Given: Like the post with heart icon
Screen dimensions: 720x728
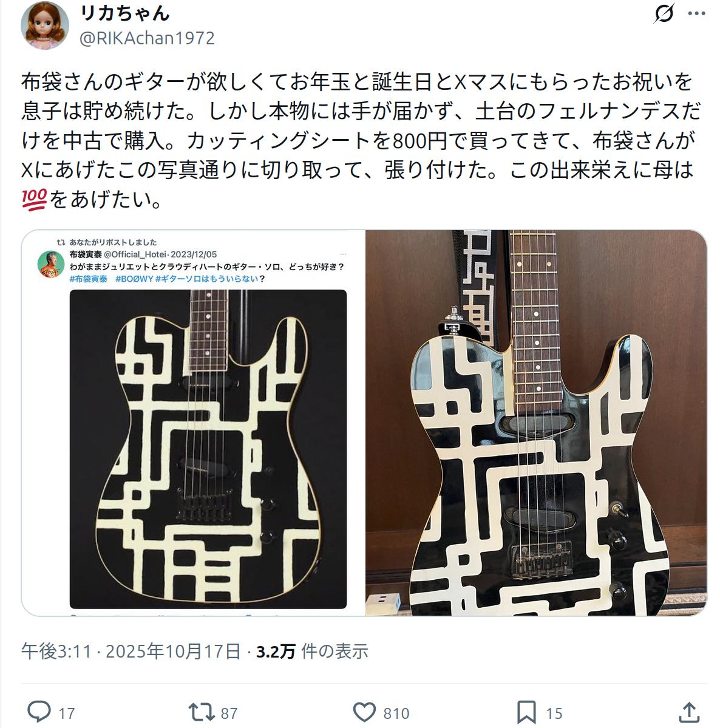Looking at the screenshot, I should 364,712.
